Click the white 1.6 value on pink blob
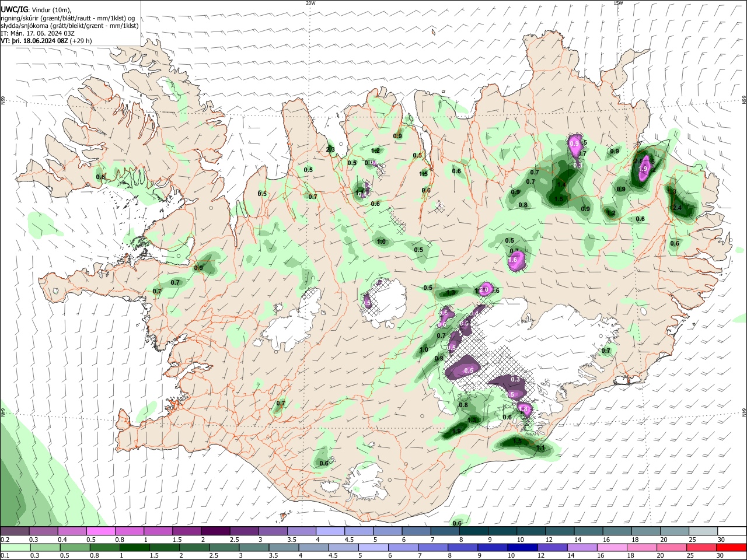The width and height of the screenshot is (747, 560). pos(514,260)
